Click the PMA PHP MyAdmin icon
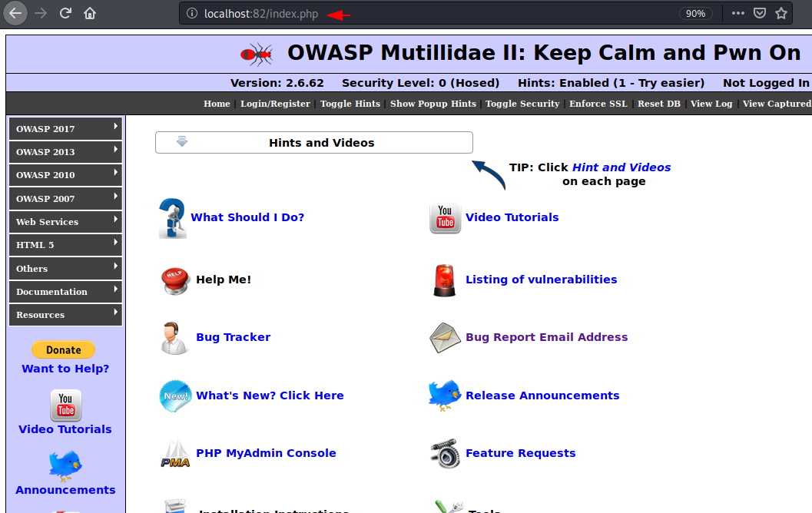Screen dimensions: 812x513 [175, 454]
